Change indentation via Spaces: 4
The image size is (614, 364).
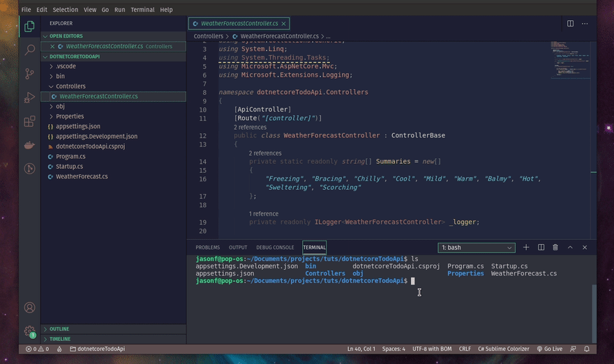pyautogui.click(x=394, y=349)
